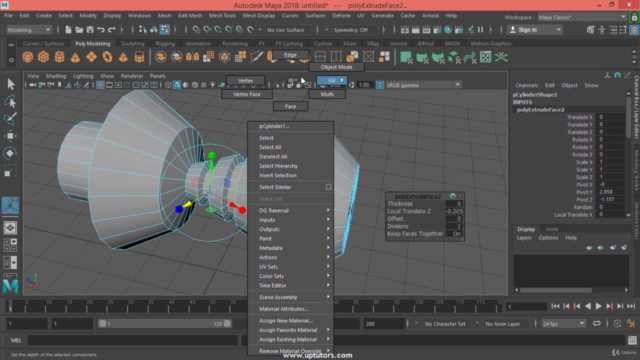Switch to the Sculpting shelf tab
The width and height of the screenshot is (640, 360).
pos(133,43)
